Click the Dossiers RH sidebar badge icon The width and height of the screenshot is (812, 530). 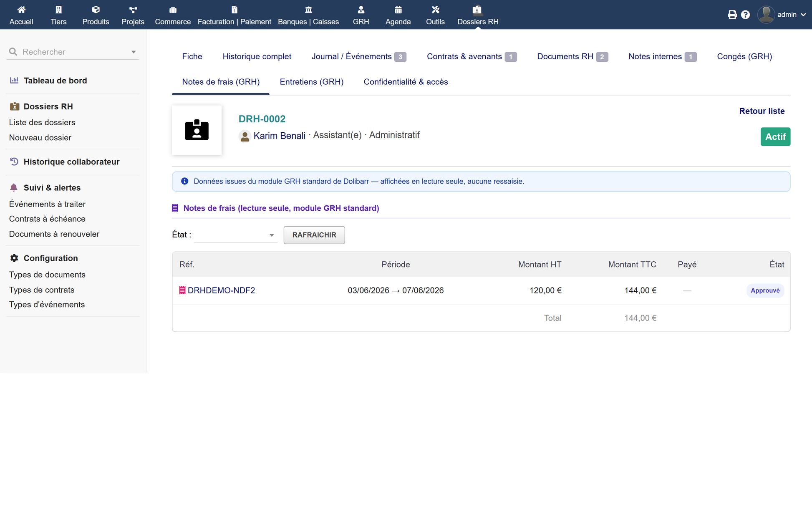pos(14,106)
